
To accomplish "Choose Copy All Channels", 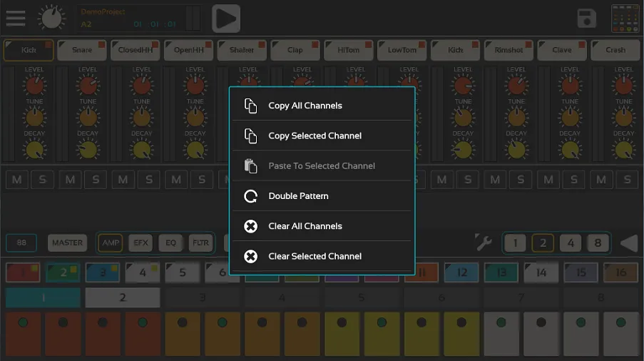I will click(x=322, y=106).
